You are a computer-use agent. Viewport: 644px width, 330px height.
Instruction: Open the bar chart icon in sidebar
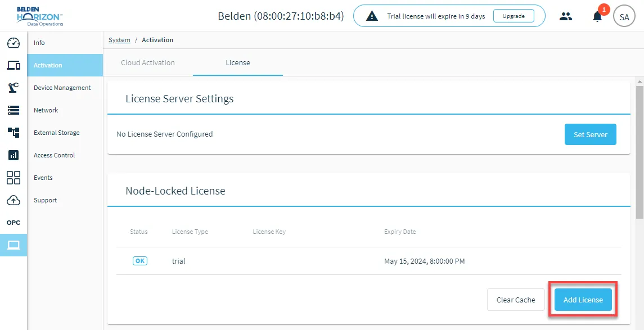pos(13,155)
